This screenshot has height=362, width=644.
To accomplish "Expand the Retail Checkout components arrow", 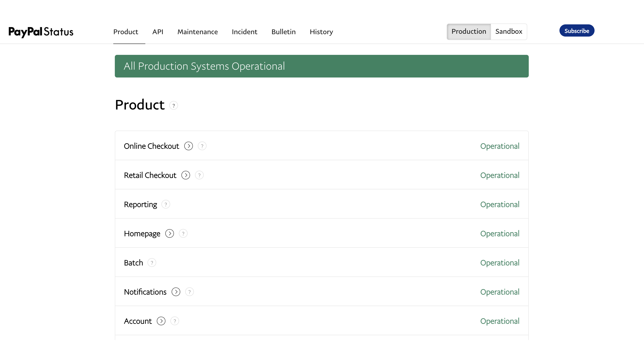I will [x=186, y=175].
